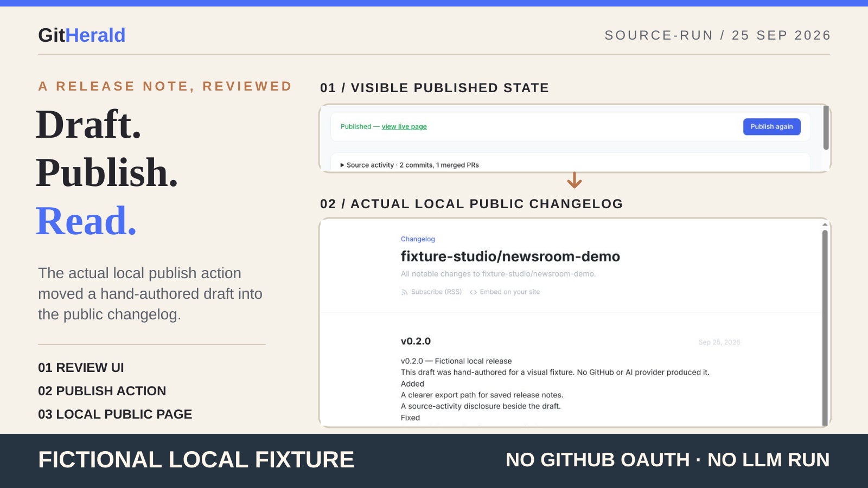868x488 pixels.
Task: Click "A clearer export path" entry
Action: 482,395
